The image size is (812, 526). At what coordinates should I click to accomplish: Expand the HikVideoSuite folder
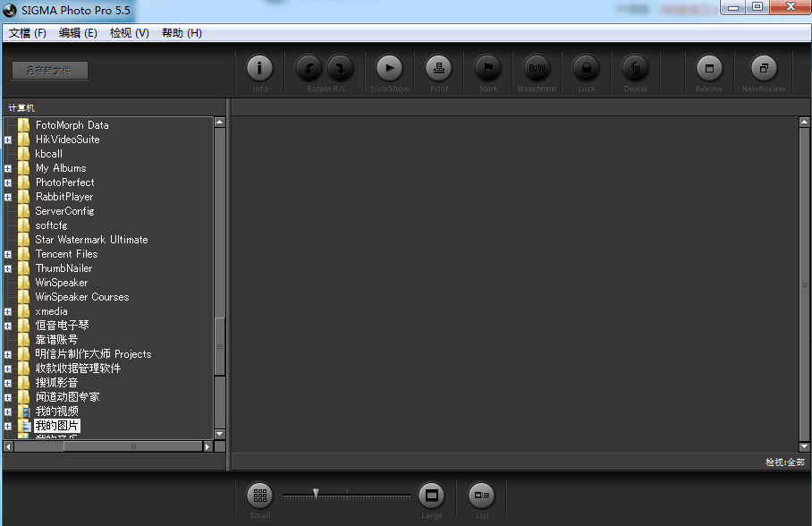(x=8, y=140)
